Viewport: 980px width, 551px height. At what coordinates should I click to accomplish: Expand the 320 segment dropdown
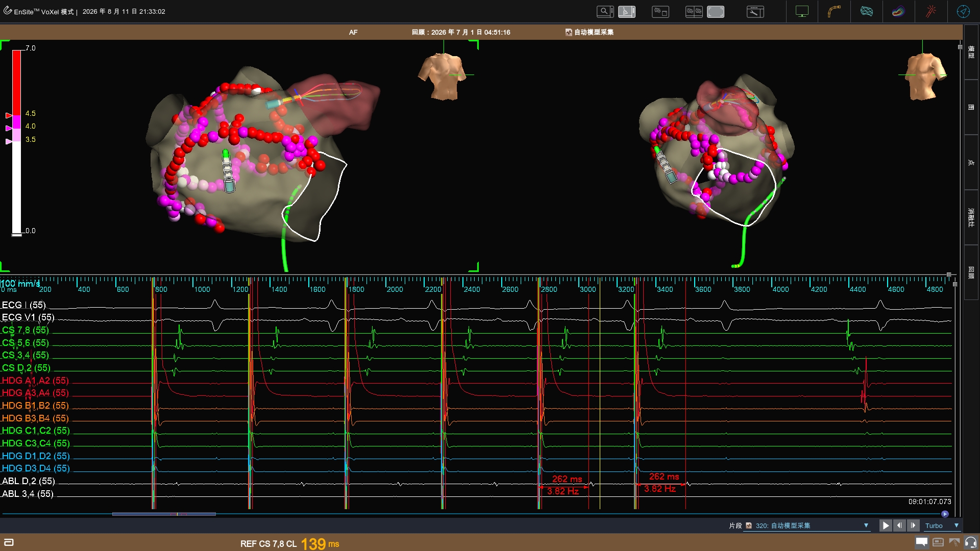pos(866,525)
